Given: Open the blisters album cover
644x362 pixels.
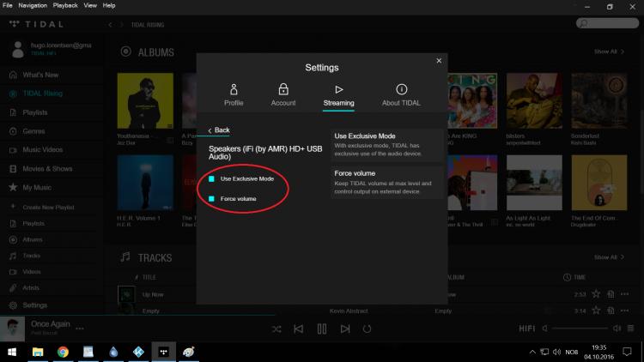Looking at the screenshot, I should 534,100.
